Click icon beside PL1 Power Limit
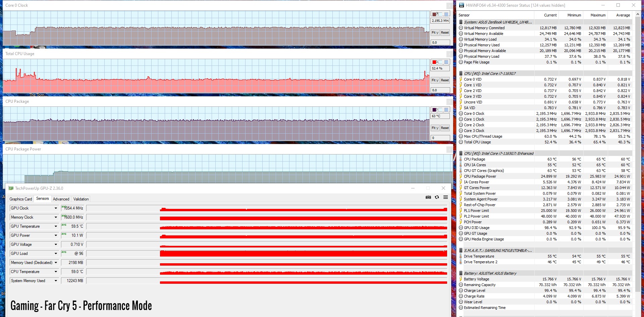This screenshot has height=317, width=644. (461, 211)
